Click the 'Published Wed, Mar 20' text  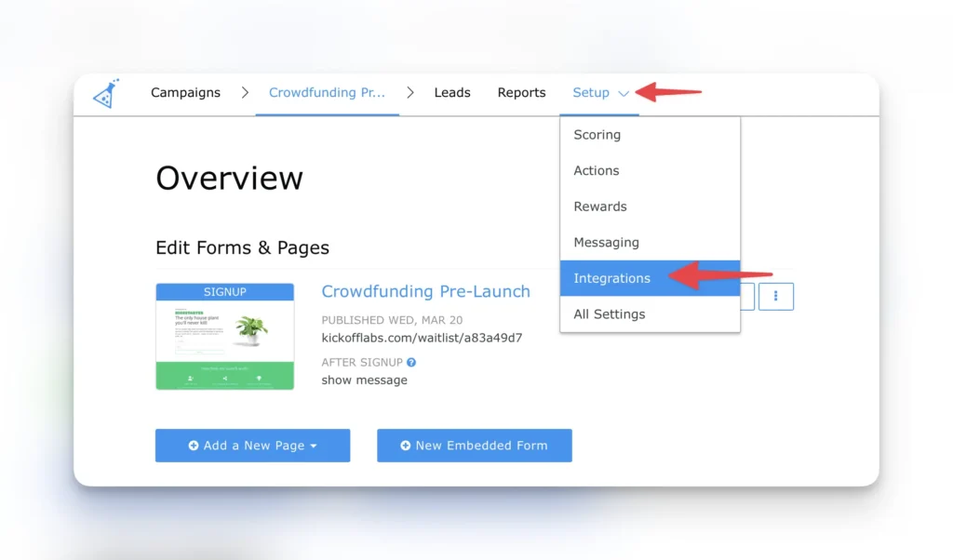392,320
